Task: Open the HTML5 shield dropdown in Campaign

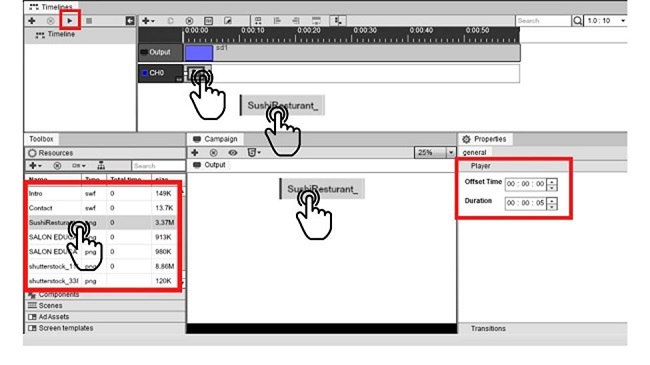Action: click(254, 153)
